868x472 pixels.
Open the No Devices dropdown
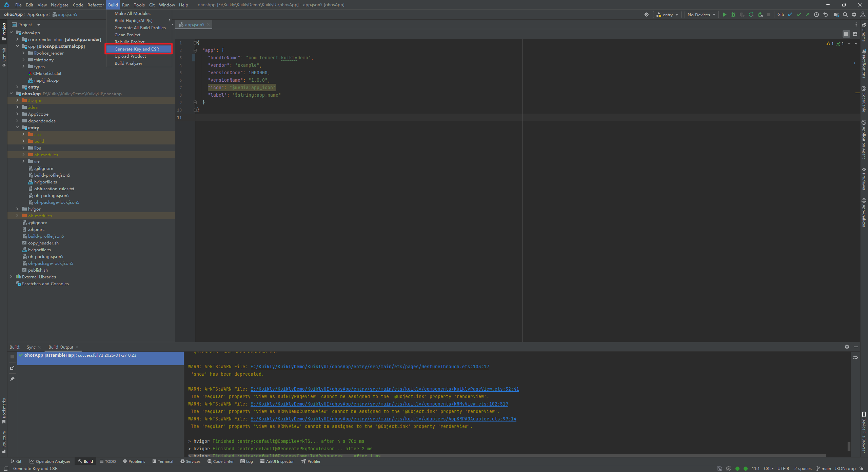point(701,15)
